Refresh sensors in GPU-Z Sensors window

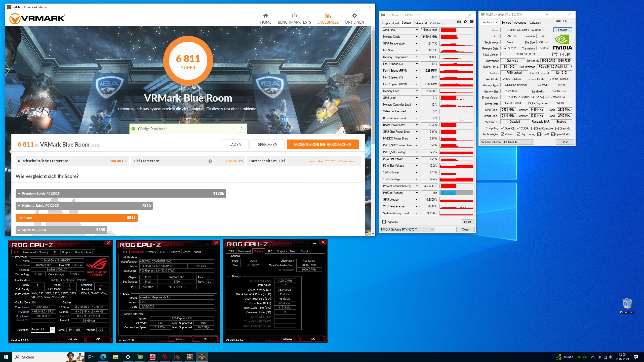point(465,22)
